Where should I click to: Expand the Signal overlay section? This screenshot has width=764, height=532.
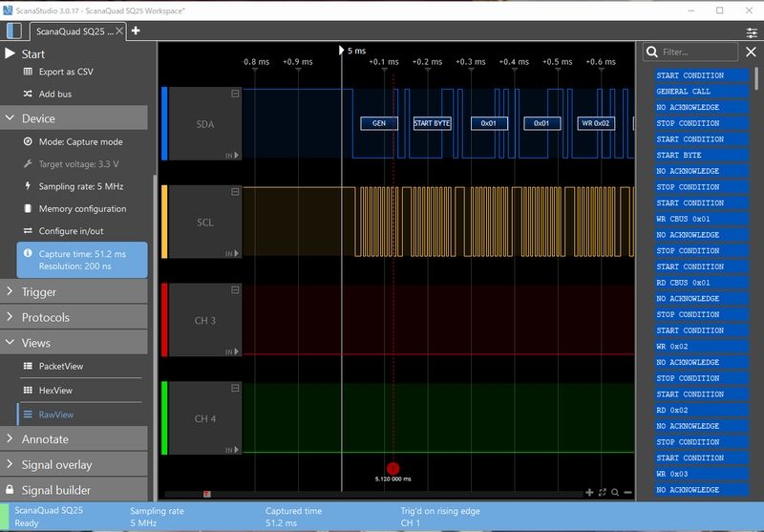point(74,464)
